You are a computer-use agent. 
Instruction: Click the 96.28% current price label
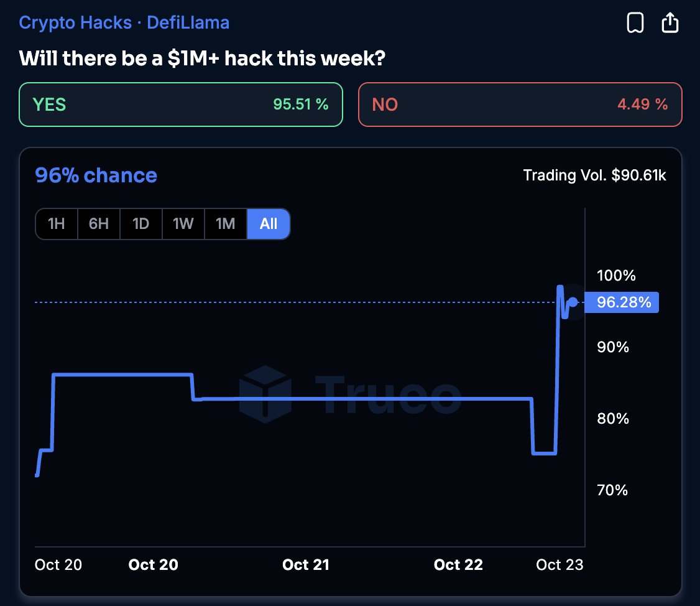(622, 302)
